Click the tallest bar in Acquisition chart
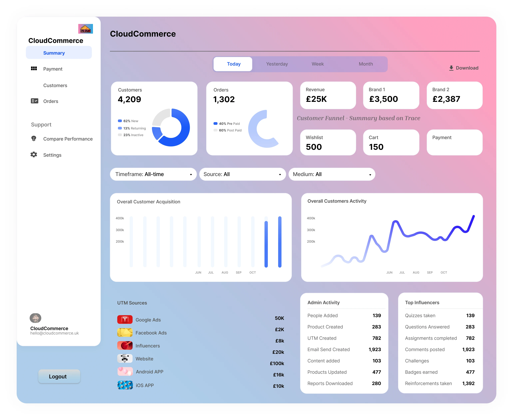The height and width of the screenshot is (420, 513). [280, 242]
